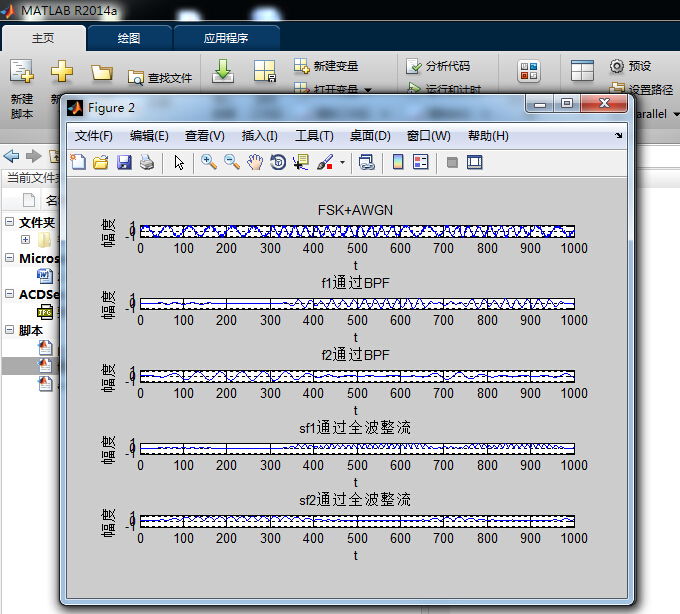The height and width of the screenshot is (614, 680).
Task: Click the Open folder icon in MATLAB ribbon
Action: coord(102,72)
